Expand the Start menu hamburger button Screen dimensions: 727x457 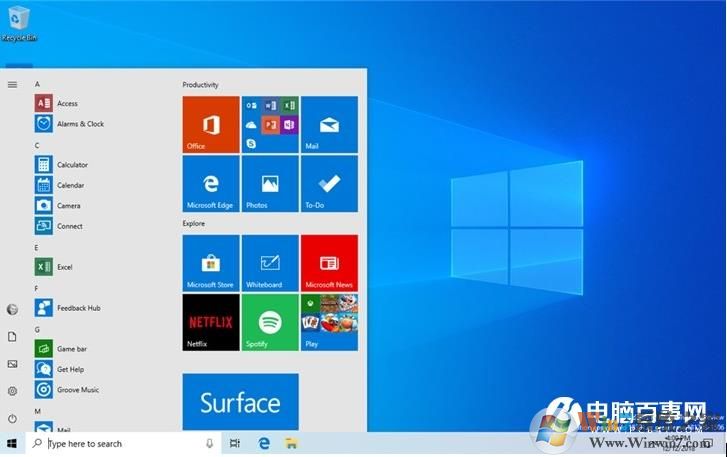tap(13, 84)
